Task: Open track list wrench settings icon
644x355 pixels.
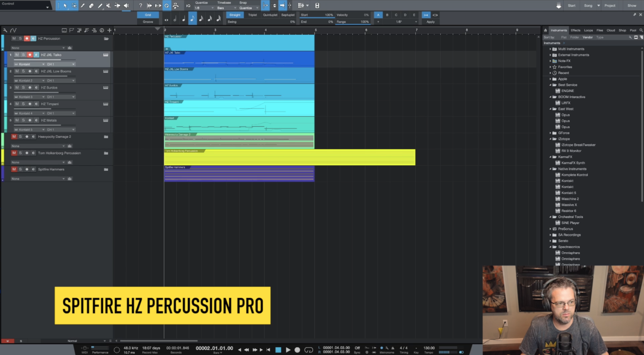Action: tap(5, 30)
